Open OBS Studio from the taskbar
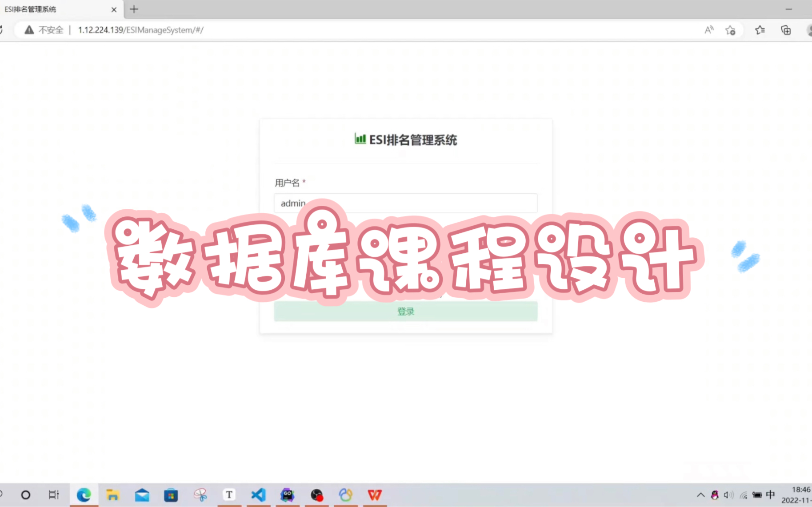Screen dimensions: 812x507 click(x=316, y=495)
